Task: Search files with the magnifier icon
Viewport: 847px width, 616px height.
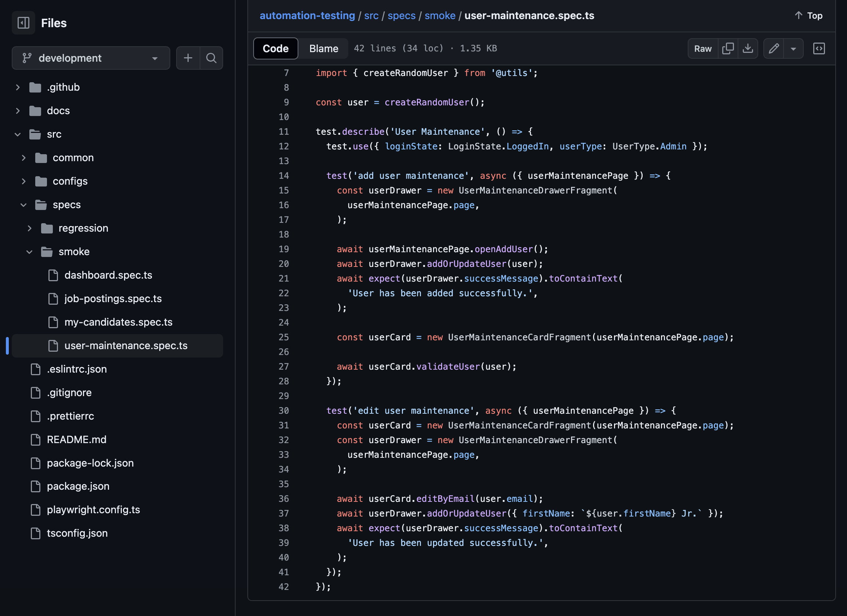Action: pyautogui.click(x=211, y=58)
